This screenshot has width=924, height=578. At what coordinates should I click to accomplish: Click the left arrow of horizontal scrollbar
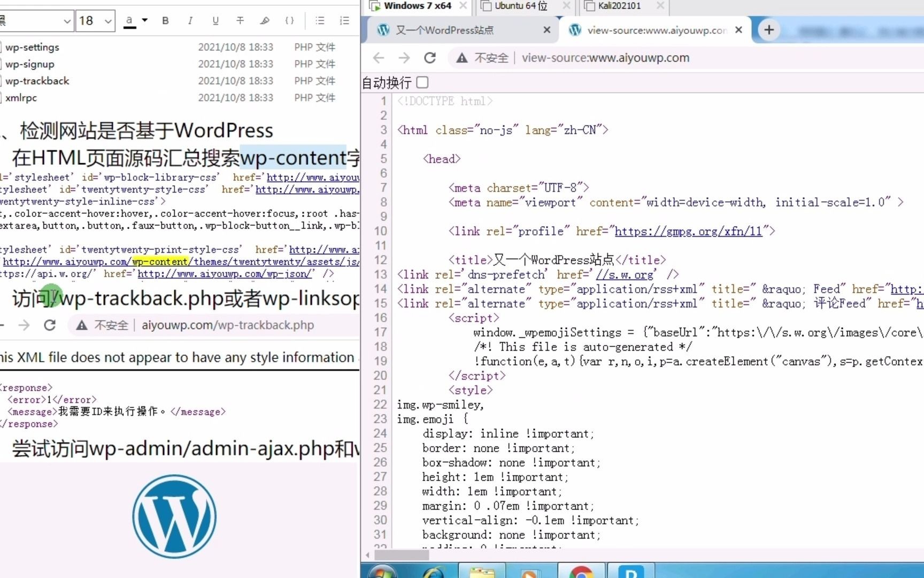367,555
